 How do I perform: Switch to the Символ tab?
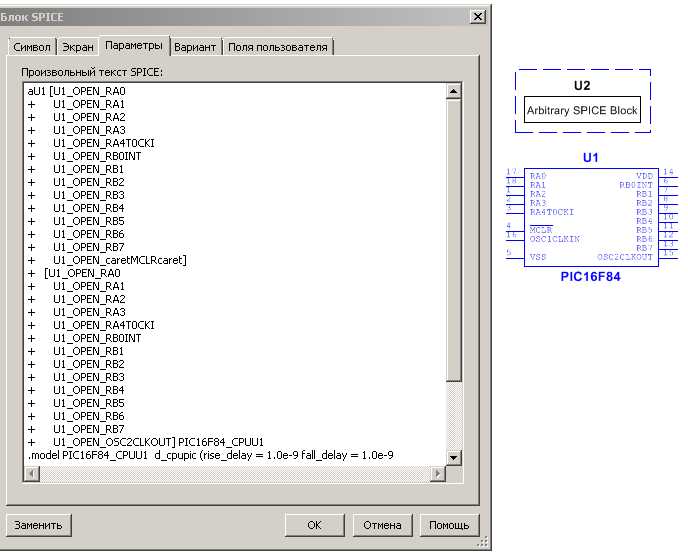(x=32, y=47)
